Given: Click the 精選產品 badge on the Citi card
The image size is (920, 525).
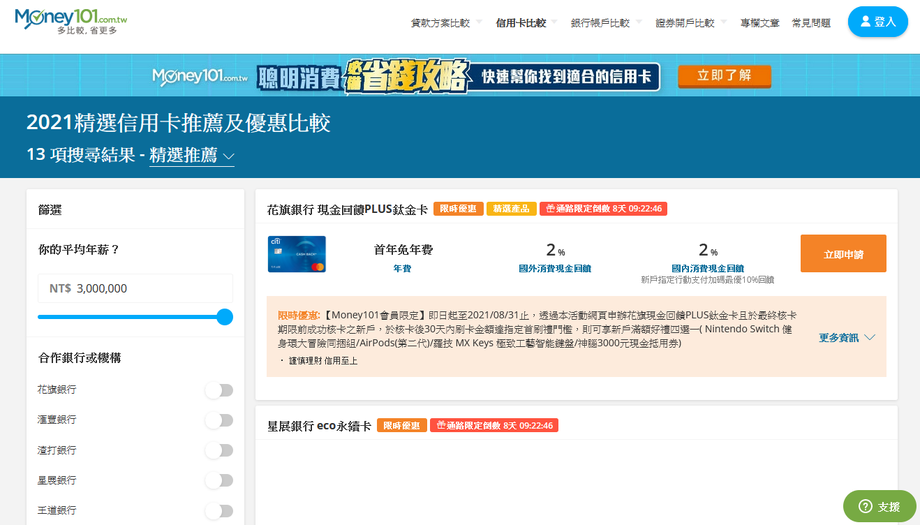Looking at the screenshot, I should tap(511, 209).
